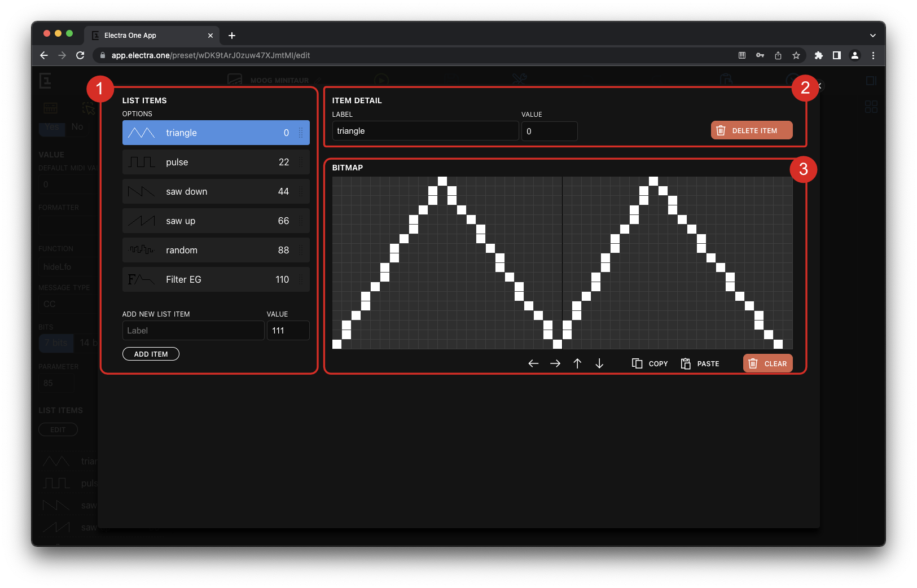Delete the triangle item with DELETE ITEM
The image size is (917, 588).
751,130
